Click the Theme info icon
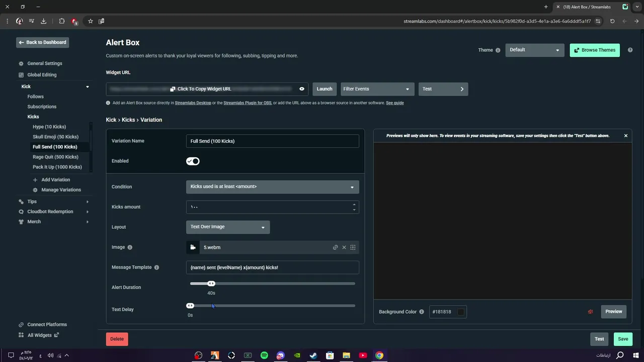 pyautogui.click(x=498, y=50)
